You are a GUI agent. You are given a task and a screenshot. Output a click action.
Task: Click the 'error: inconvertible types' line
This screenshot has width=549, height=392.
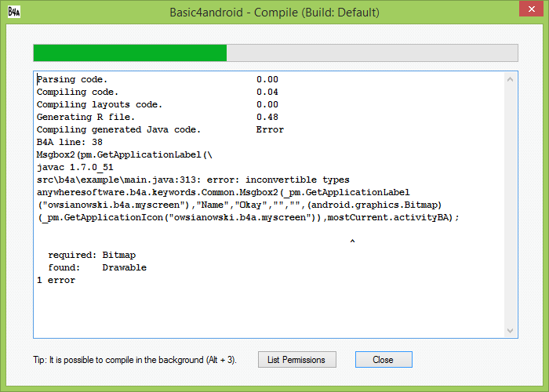pos(193,180)
